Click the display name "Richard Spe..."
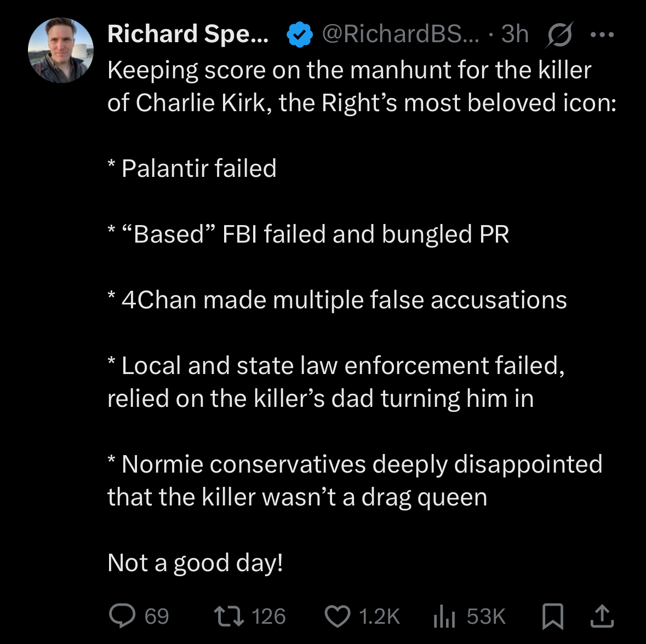Viewport: 646px width, 644px height. coord(188,34)
